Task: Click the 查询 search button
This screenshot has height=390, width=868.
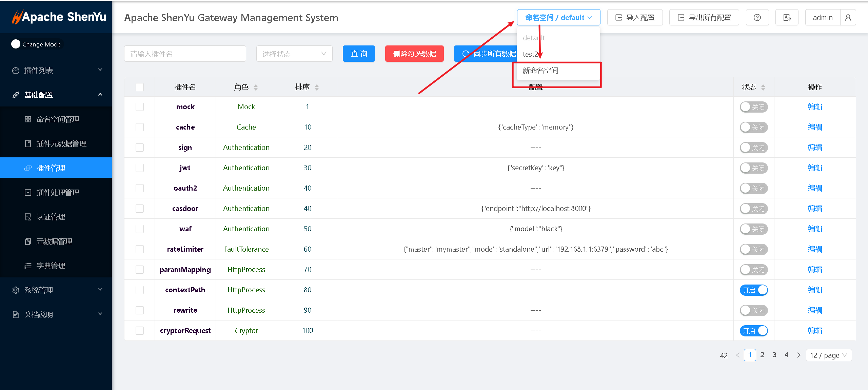Action: tap(359, 54)
